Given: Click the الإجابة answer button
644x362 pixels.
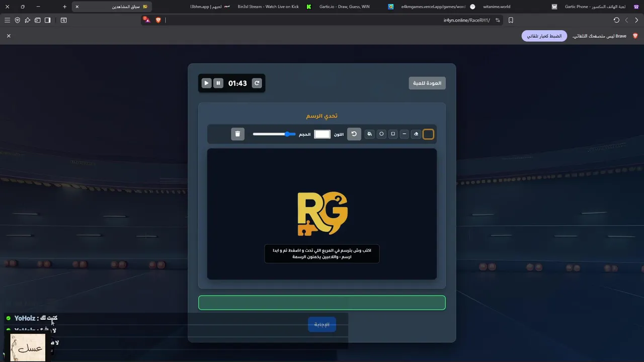Looking at the screenshot, I should coord(322,324).
